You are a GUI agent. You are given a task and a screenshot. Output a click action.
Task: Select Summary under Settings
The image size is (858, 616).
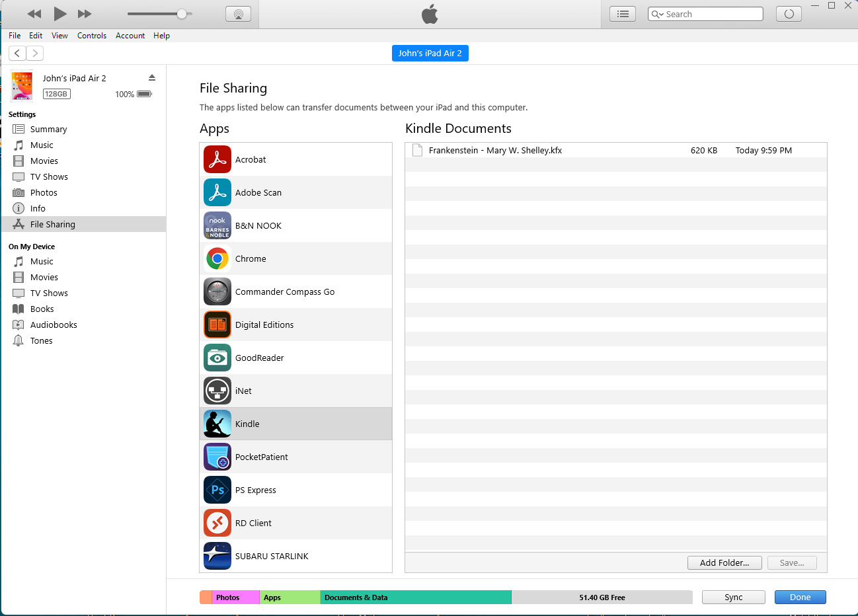[x=83, y=129]
